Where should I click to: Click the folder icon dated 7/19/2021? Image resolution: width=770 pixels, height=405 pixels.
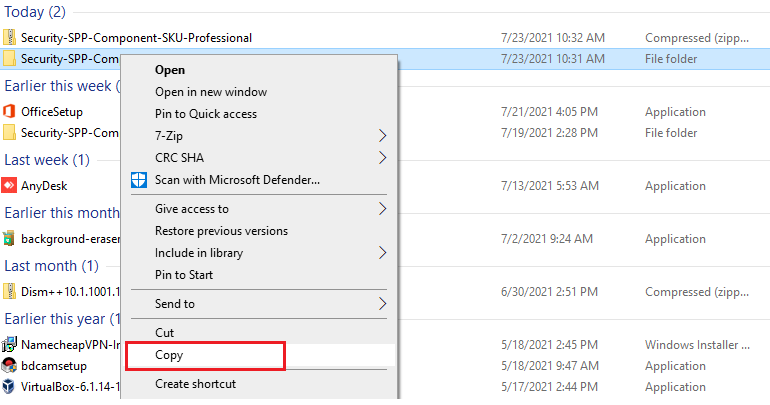pyautogui.click(x=9, y=133)
